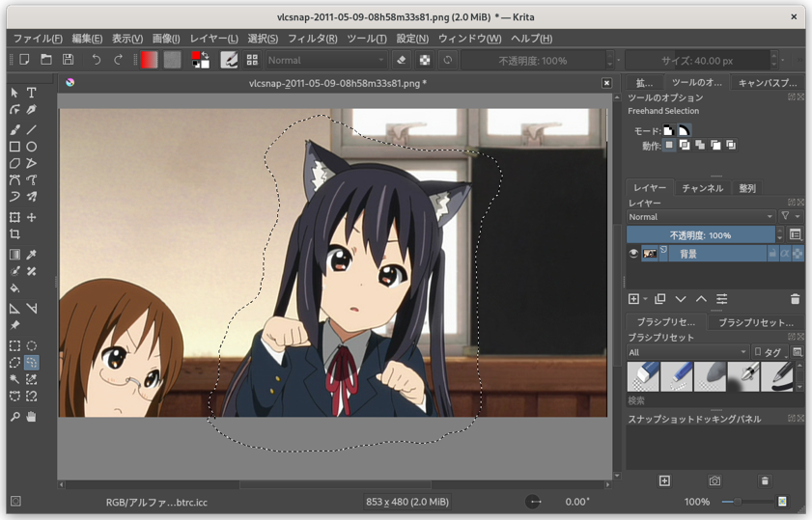
Task: Select the Dynamic Brush tool
Action: 15,197
